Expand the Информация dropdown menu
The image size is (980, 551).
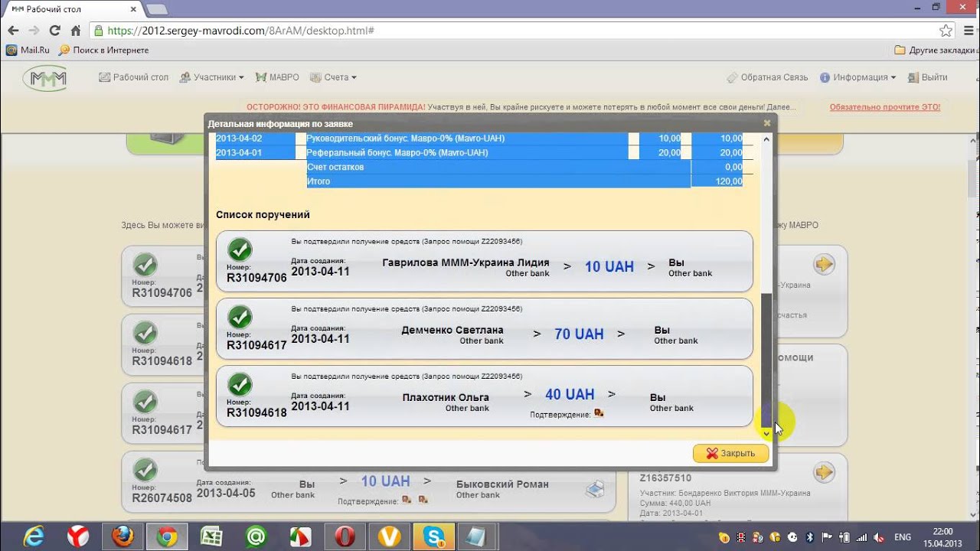[857, 77]
